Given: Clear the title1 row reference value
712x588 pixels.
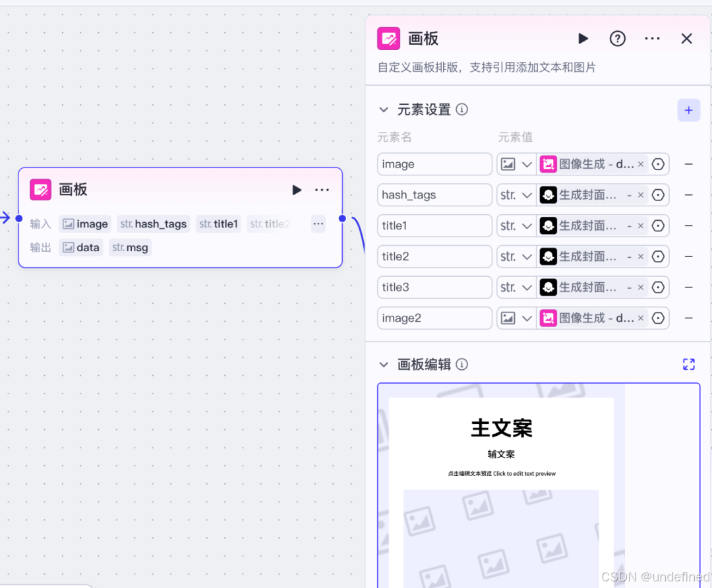Looking at the screenshot, I should click(641, 225).
